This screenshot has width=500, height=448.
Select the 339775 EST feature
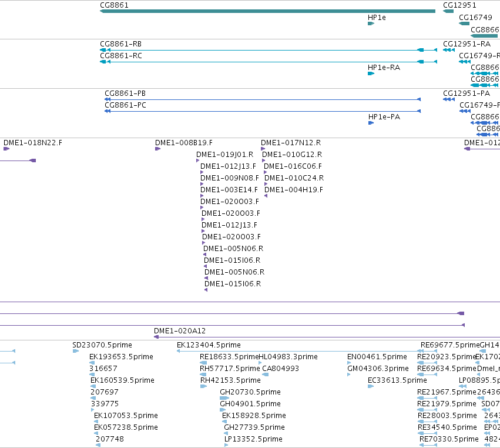[x=92, y=410]
